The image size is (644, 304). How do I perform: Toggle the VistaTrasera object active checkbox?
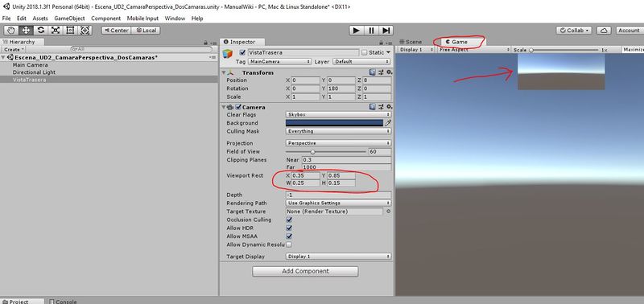(243, 52)
